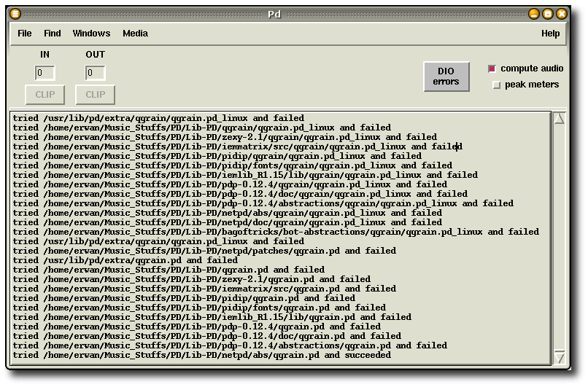Click the scrollbar up arrow

(559, 118)
